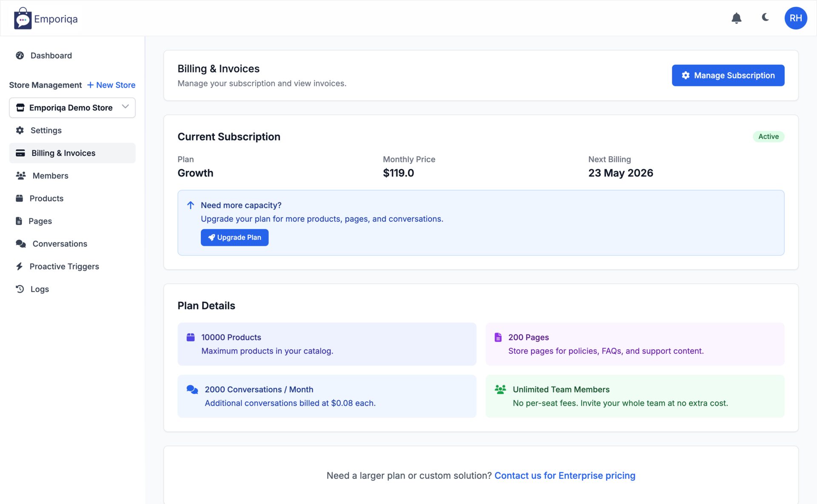The height and width of the screenshot is (504, 817).
Task: Go to Pages in sidebar
Action: [x=40, y=221]
